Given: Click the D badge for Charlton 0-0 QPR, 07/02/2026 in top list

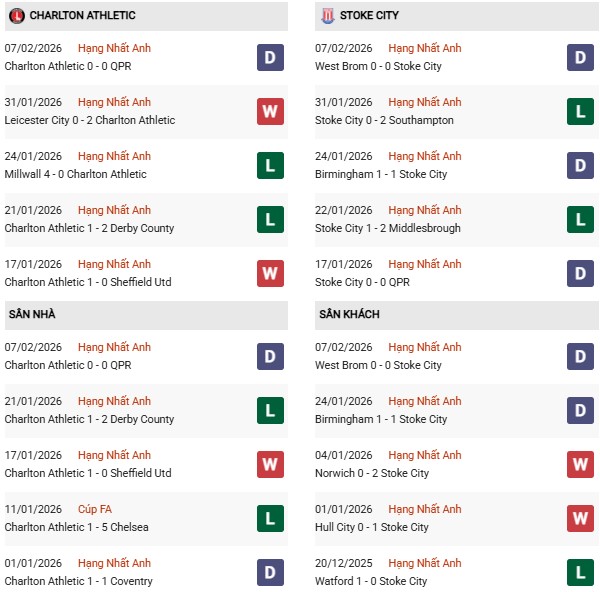Looking at the screenshot, I should point(270,57).
